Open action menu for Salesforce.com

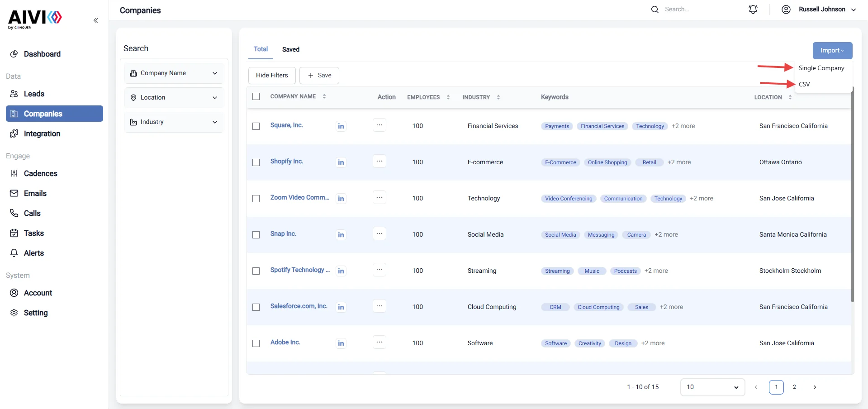(x=379, y=306)
